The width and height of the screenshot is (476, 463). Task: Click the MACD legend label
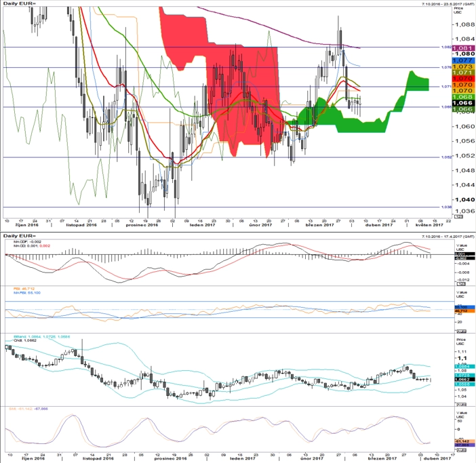(x=32, y=246)
